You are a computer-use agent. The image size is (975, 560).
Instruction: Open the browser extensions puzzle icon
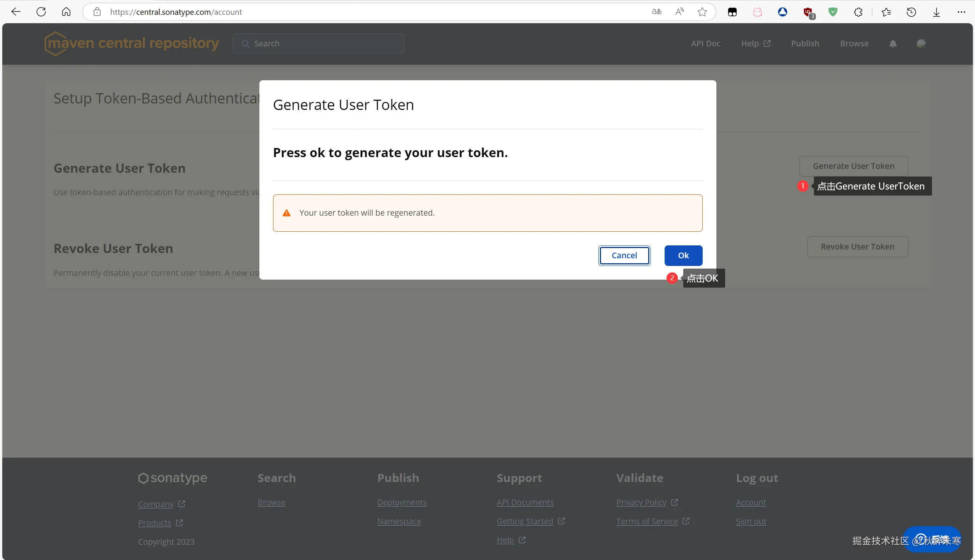[x=858, y=12]
